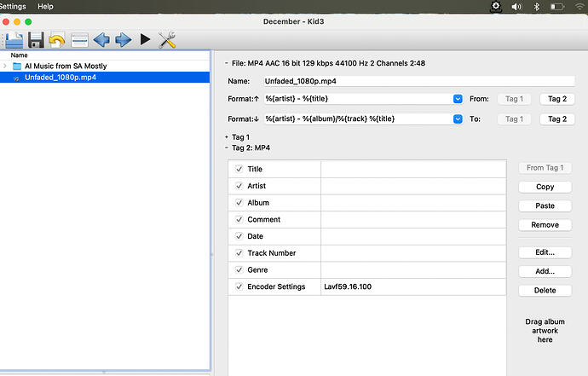Viewport: 588px width, 376px height.
Task: Click the Name input field
Action: (419, 81)
